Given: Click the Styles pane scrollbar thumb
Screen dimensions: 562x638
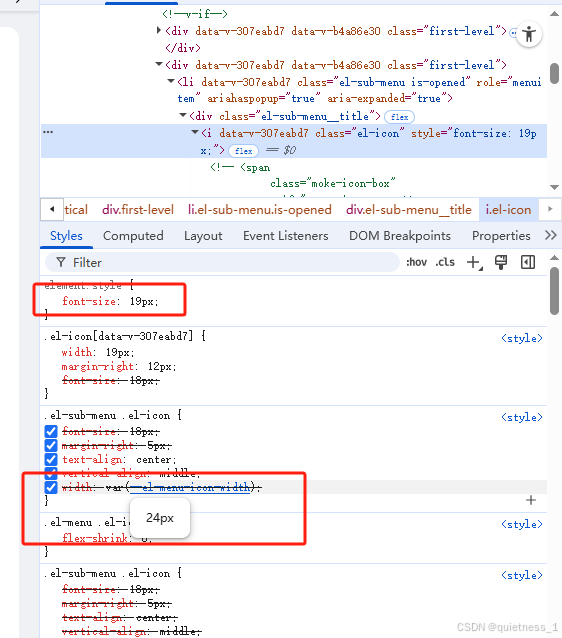Looking at the screenshot, I should point(554,291).
